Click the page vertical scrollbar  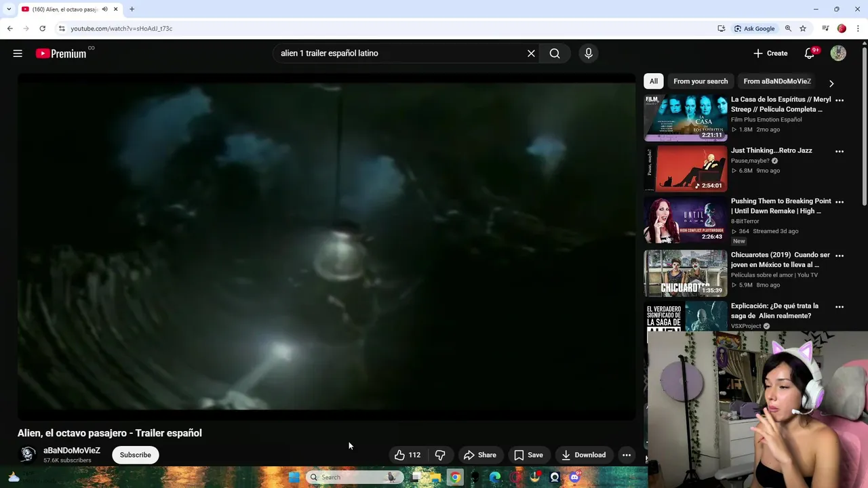coord(864,125)
